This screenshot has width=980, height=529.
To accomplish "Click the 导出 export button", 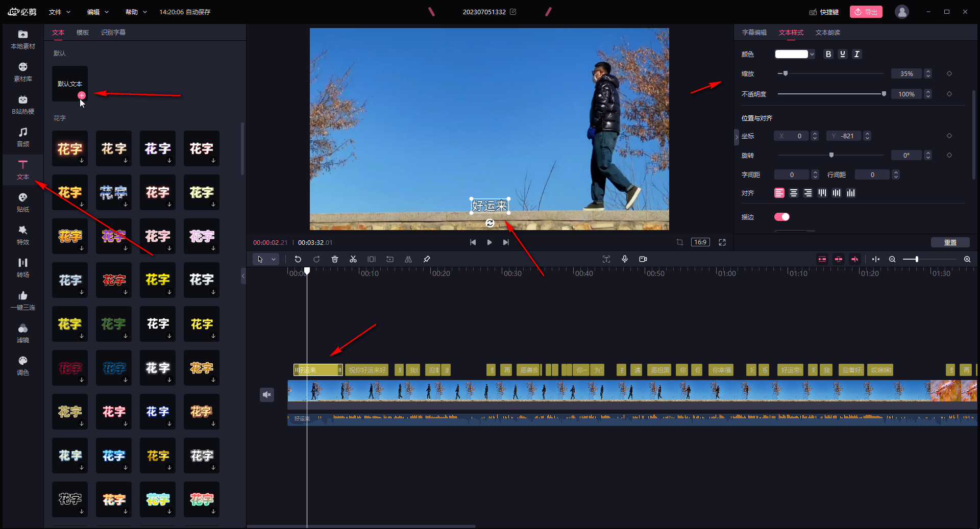I will click(866, 12).
